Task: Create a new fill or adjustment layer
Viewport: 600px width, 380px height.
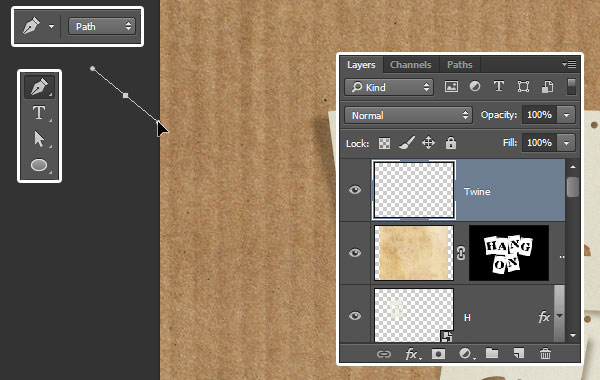Action: tap(466, 354)
